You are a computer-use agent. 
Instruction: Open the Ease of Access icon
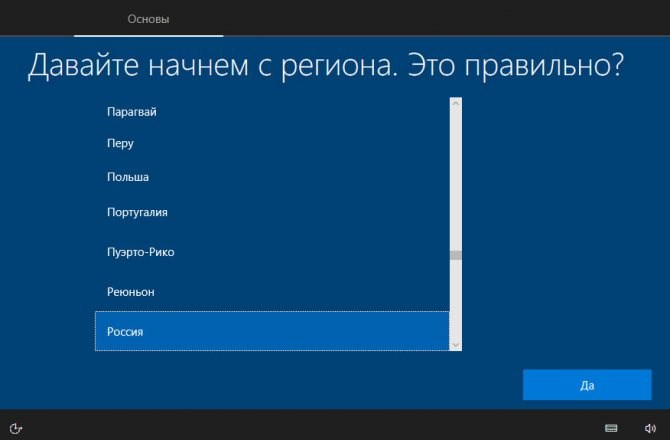click(15, 428)
